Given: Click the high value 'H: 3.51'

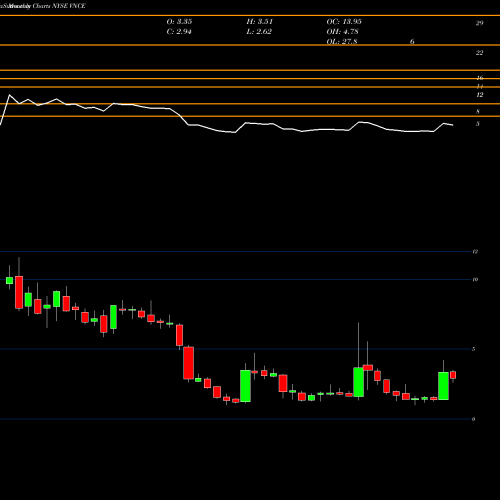Looking at the screenshot, I should point(260,22).
